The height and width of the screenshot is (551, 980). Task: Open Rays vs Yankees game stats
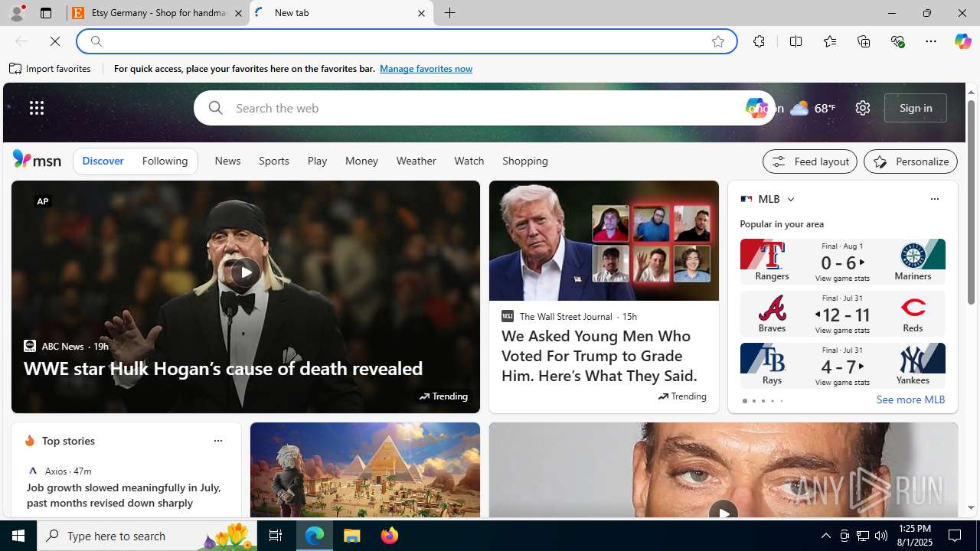[842, 366]
